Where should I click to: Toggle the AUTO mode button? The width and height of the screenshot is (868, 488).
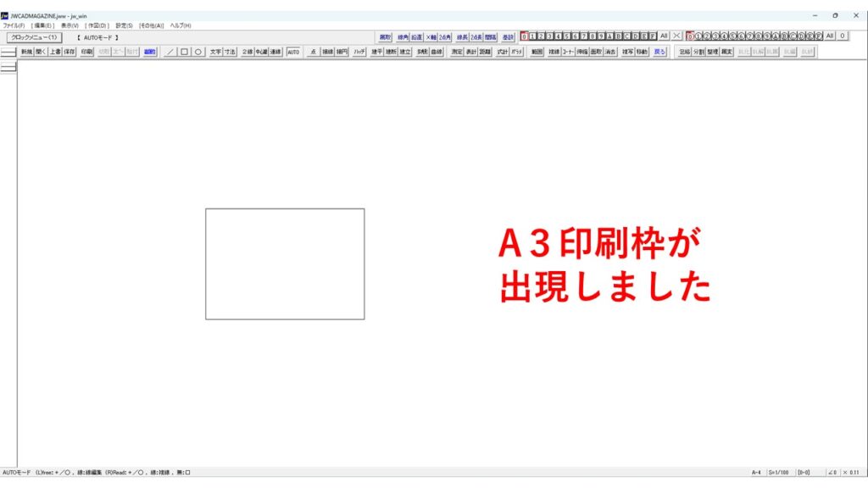coord(293,52)
